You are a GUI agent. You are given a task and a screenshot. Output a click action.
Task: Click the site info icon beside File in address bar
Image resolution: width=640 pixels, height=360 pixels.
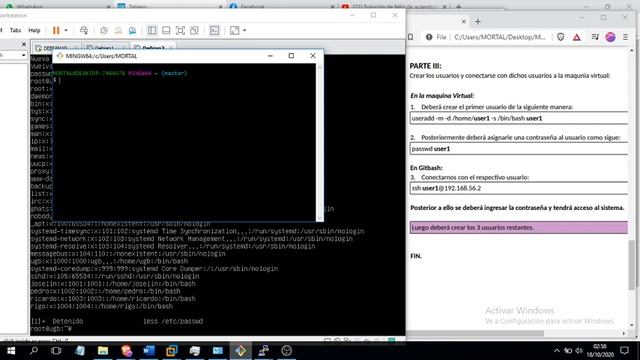[x=429, y=37]
